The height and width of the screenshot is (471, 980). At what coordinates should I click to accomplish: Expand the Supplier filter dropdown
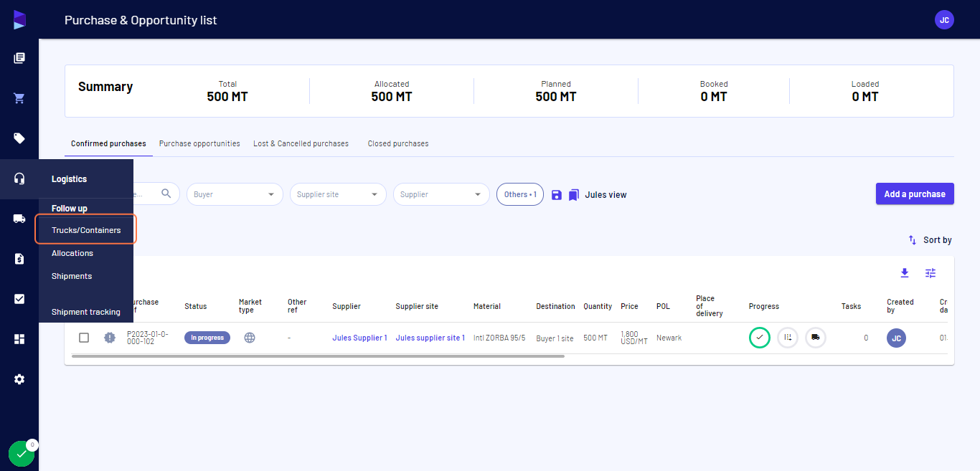[441, 194]
